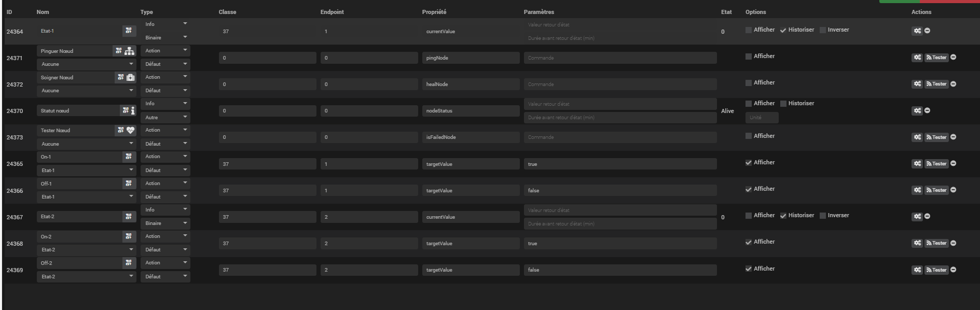
Task: Delete the On-1 command via minus icon
Action: pos(954,164)
